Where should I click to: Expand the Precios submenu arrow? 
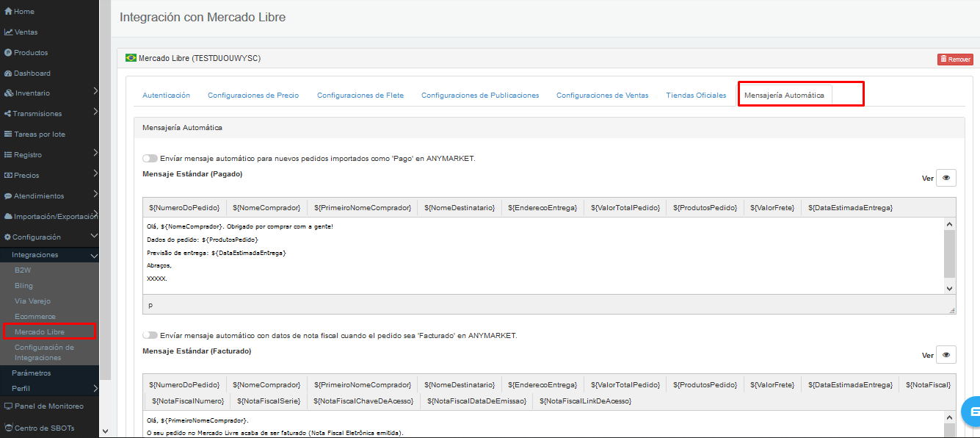click(95, 174)
